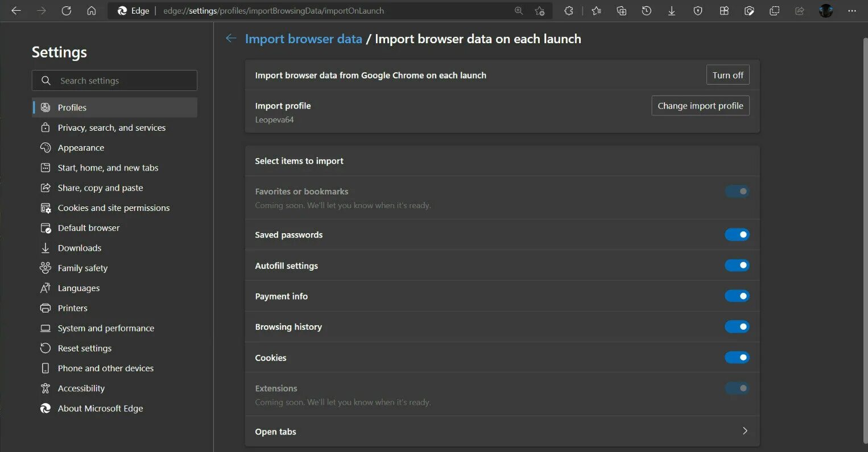
Task: Click the Turn off button
Action: coord(728,75)
